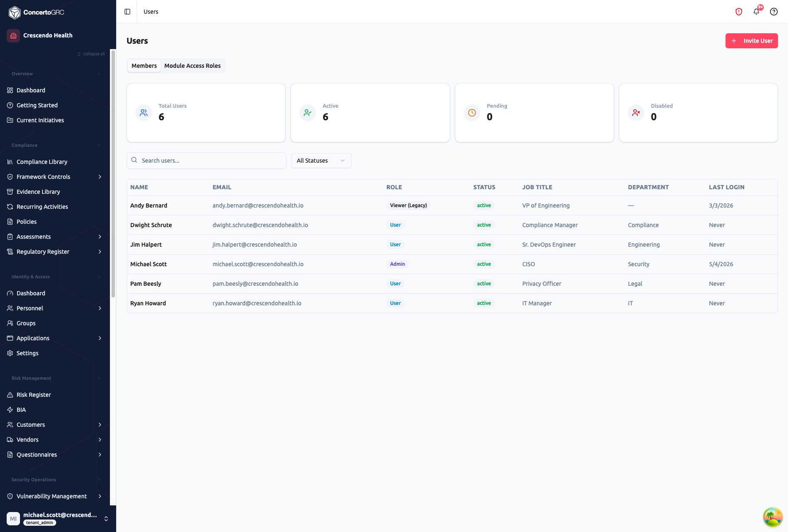Image resolution: width=788 pixels, height=532 pixels.
Task: Click the ConcertoGRC logo
Action: click(x=36, y=12)
